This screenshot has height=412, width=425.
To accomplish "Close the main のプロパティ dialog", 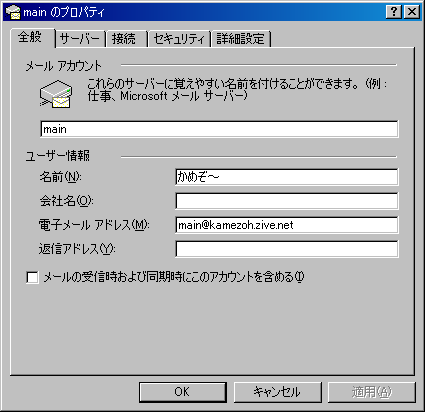I will pos(412,12).
